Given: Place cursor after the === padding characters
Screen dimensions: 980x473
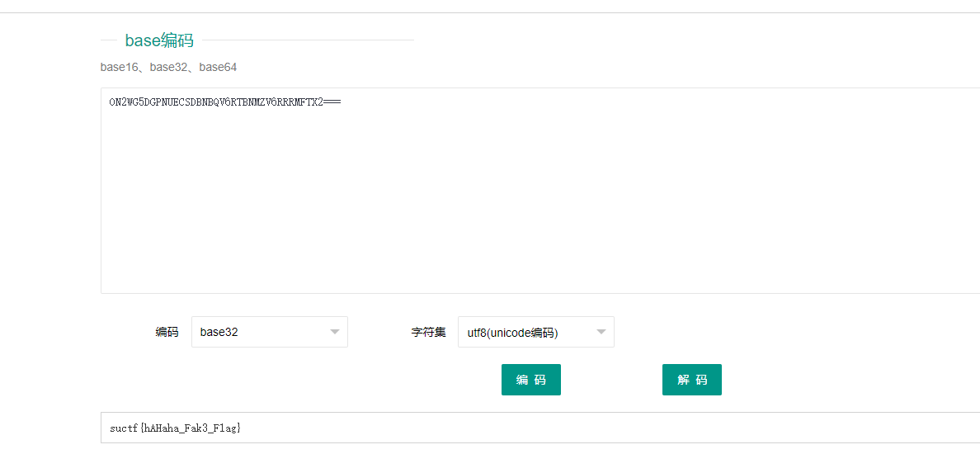Looking at the screenshot, I should tap(342, 102).
